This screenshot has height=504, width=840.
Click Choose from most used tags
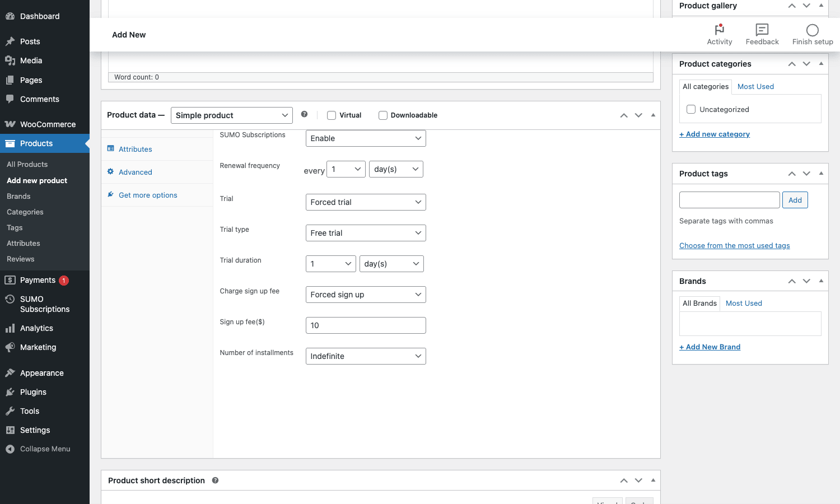(x=735, y=245)
